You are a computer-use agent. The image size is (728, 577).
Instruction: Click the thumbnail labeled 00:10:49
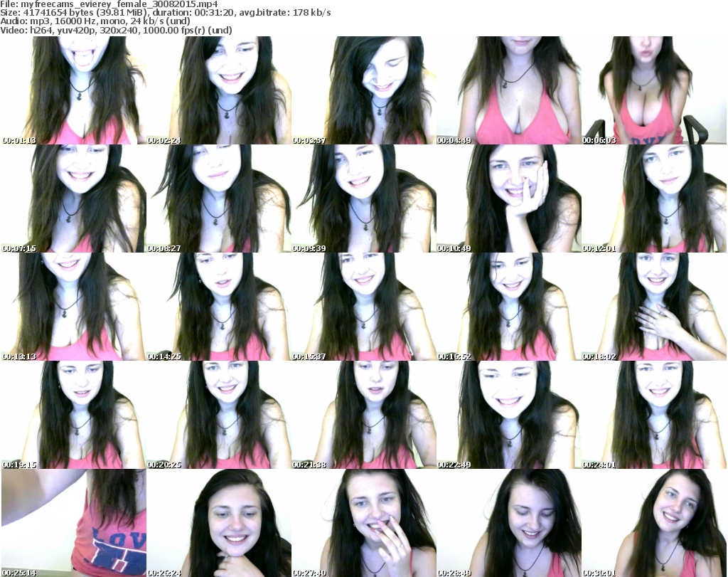(508, 198)
